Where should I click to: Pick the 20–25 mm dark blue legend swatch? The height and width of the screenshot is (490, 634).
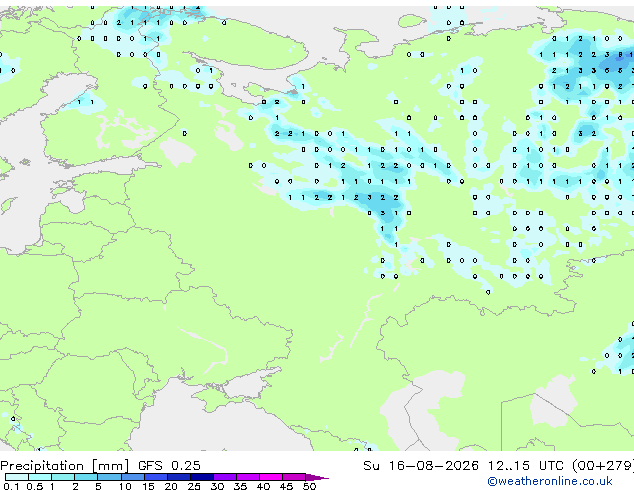coord(178,477)
